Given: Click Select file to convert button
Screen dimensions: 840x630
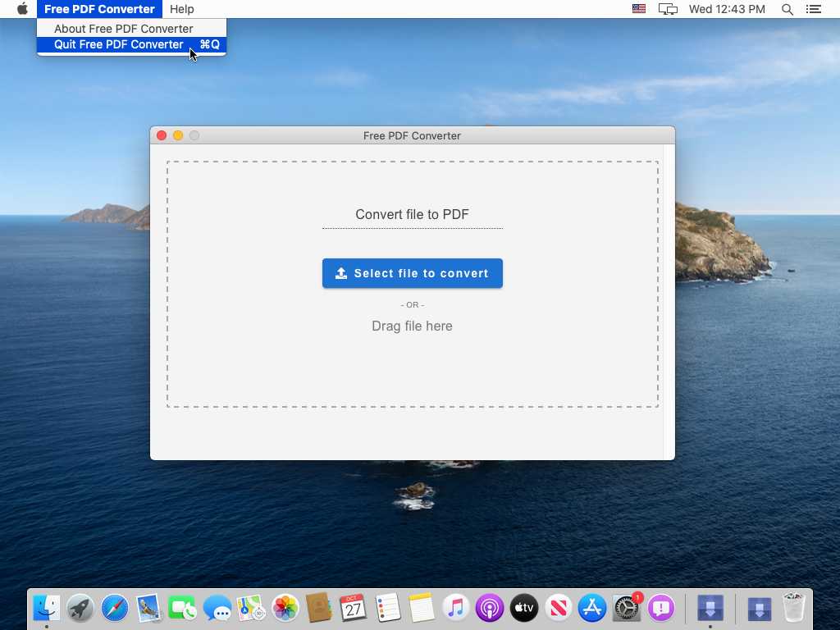Looking at the screenshot, I should 412,273.
